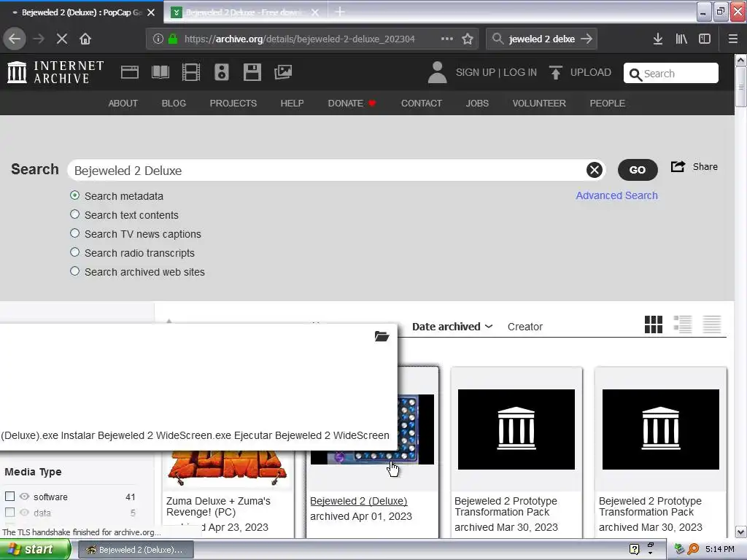Image resolution: width=747 pixels, height=560 pixels.
Task: Open the Windows start button
Action: 35,550
